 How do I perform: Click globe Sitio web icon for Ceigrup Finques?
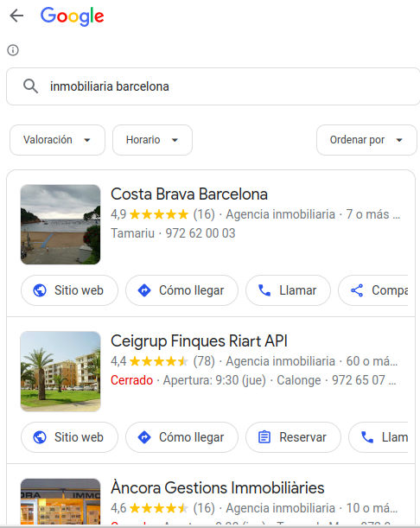pyautogui.click(x=40, y=437)
